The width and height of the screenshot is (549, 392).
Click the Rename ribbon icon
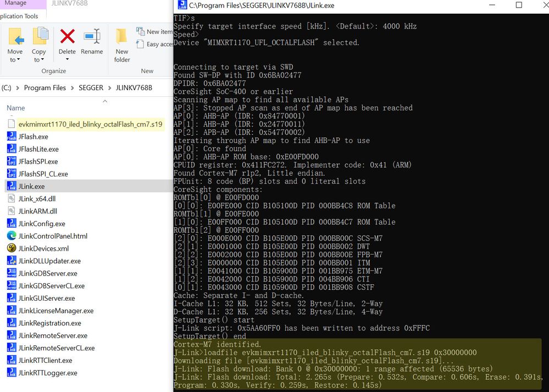tap(92, 36)
